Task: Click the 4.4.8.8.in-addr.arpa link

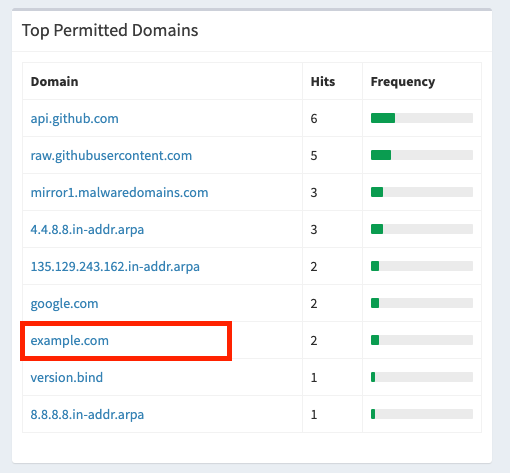Action: [x=87, y=230]
